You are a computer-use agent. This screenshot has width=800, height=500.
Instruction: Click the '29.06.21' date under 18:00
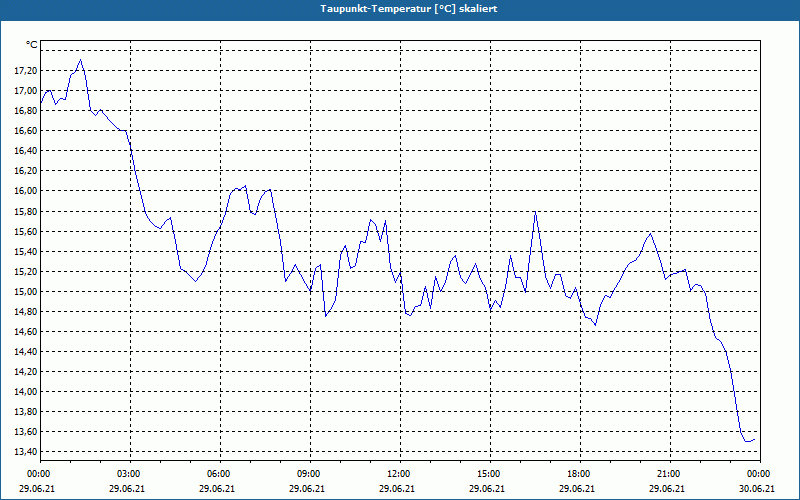pos(577,489)
